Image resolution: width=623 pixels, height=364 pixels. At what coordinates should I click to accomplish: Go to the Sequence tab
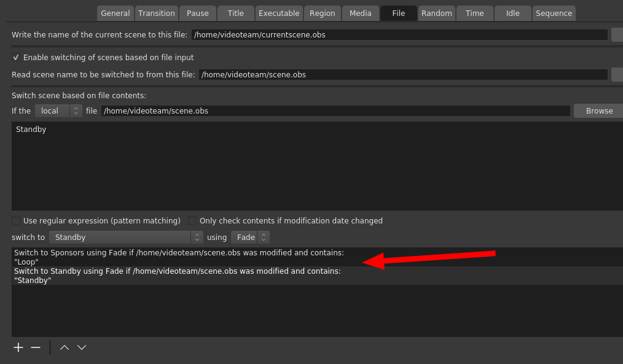[554, 14]
